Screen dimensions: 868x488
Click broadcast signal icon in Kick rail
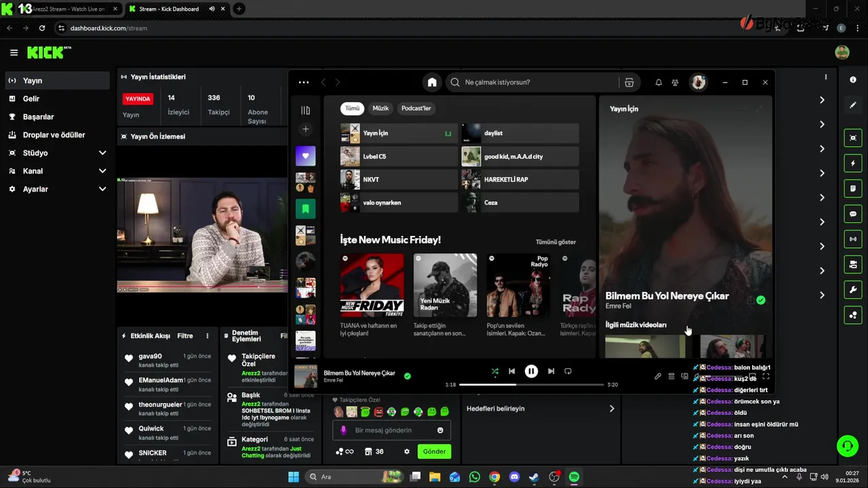853,239
